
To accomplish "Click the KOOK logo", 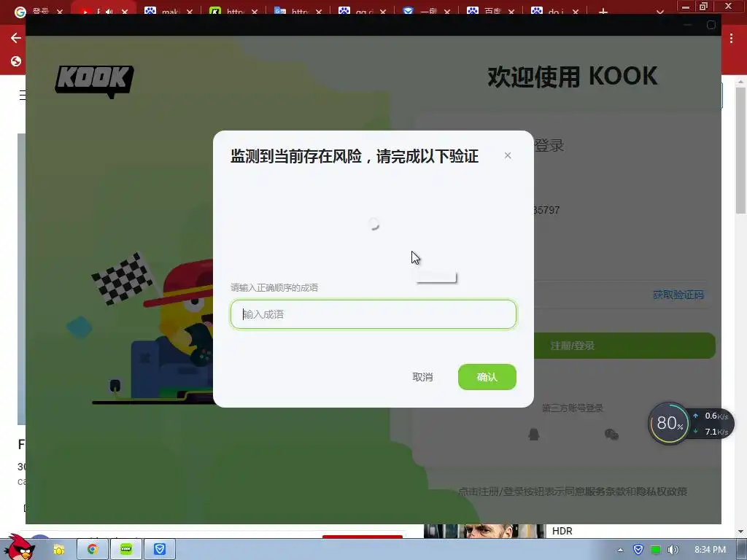I will 94,82.
